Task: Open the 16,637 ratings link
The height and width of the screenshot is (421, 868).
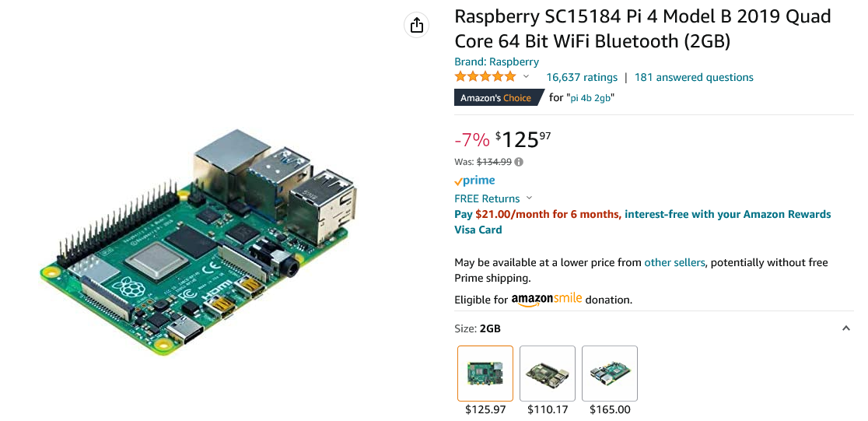Action: coord(582,77)
